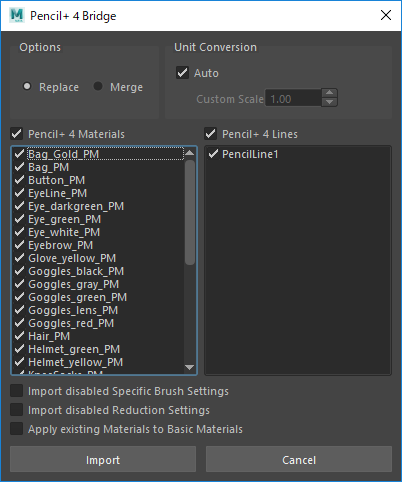Image resolution: width=402 pixels, height=482 pixels.
Task: Select the Merge radio option
Action: 98,86
